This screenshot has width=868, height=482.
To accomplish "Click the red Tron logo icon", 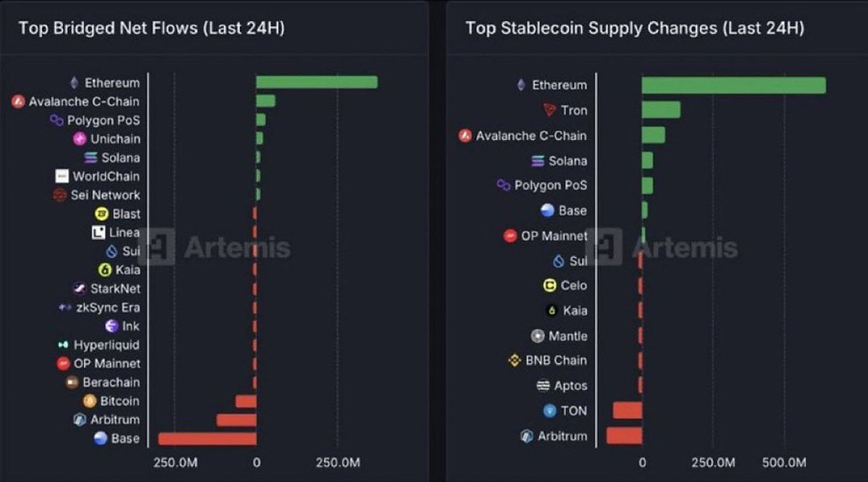I will (550, 111).
